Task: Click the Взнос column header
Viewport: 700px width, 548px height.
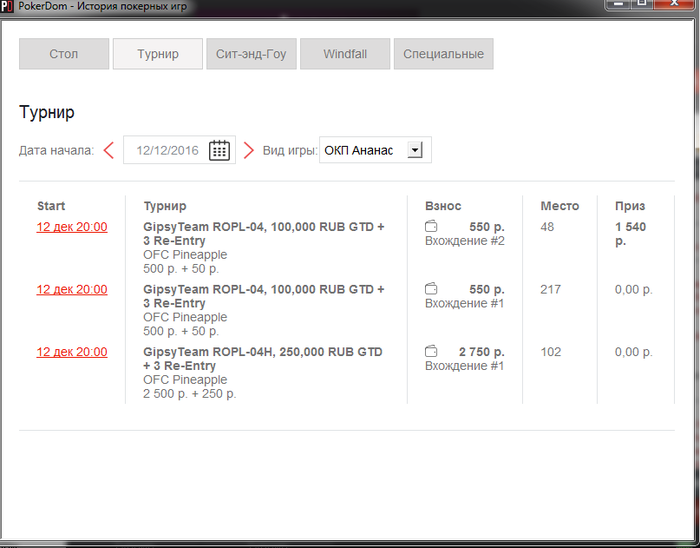Action: tap(443, 206)
